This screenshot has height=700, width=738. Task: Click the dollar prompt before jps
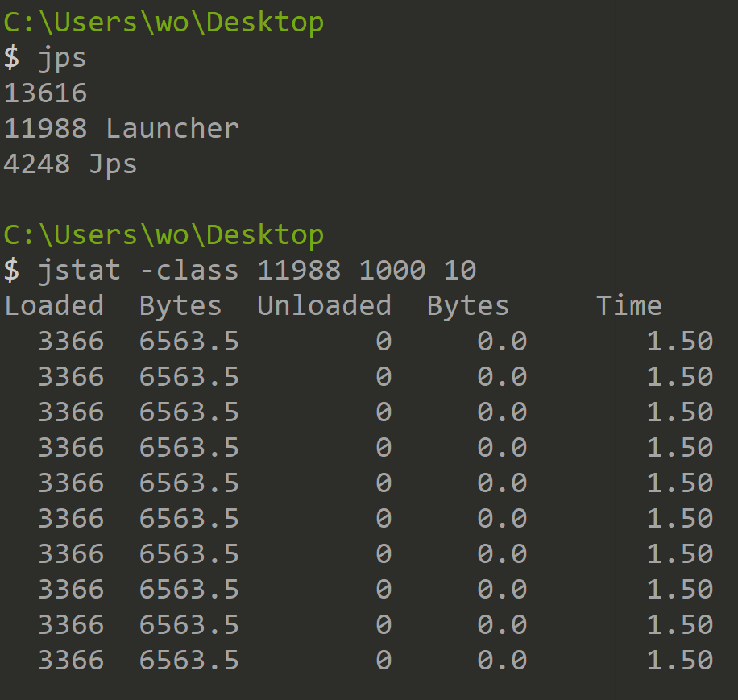(x=12, y=58)
